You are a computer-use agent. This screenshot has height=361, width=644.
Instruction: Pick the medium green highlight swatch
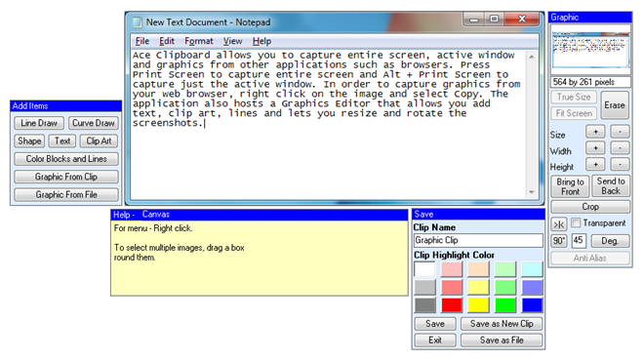[x=505, y=288]
